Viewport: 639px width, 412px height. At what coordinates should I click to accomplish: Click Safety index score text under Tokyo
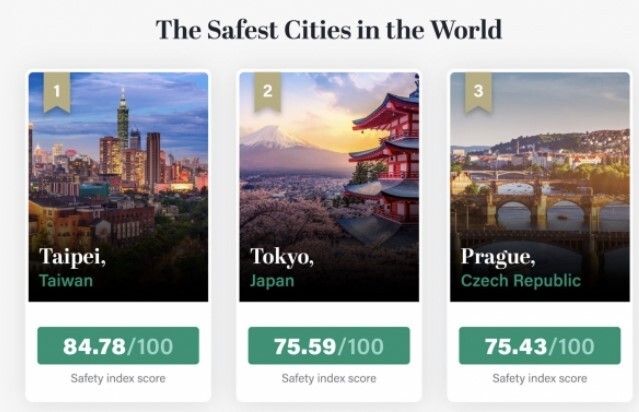point(329,378)
